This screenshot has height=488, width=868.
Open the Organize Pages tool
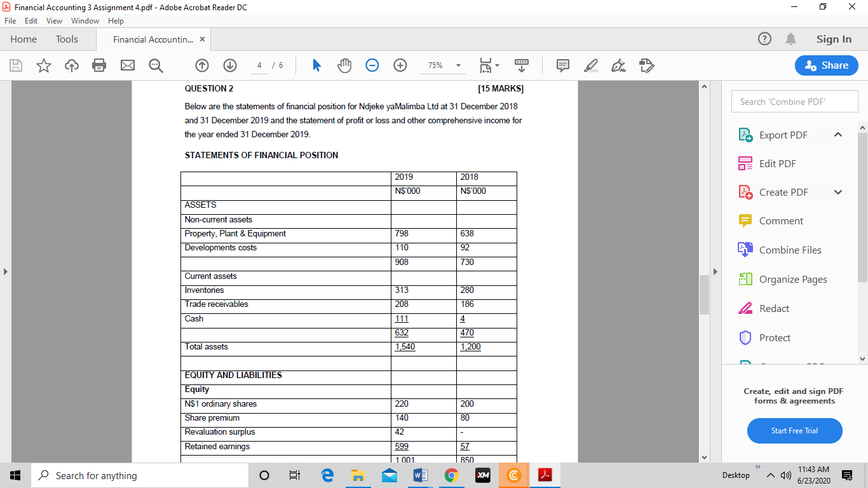coord(793,279)
